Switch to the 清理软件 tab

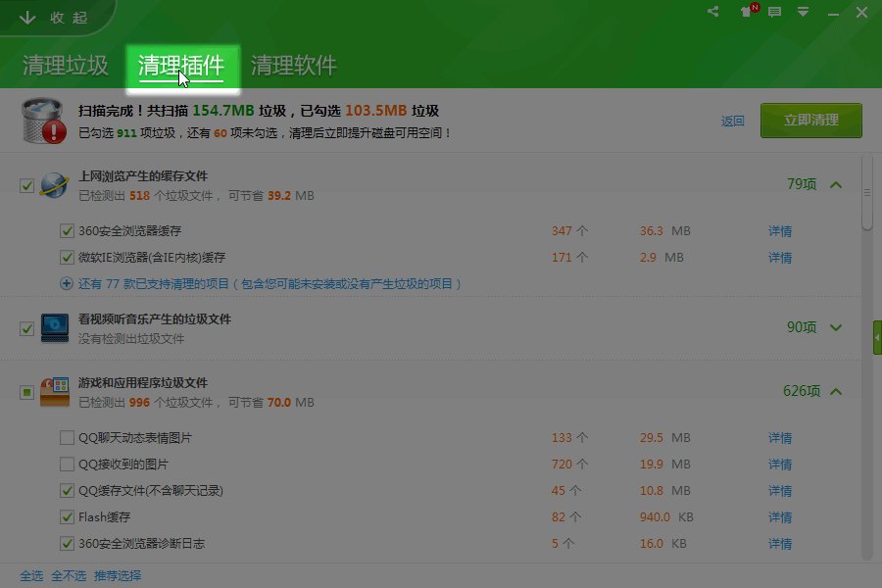click(294, 66)
